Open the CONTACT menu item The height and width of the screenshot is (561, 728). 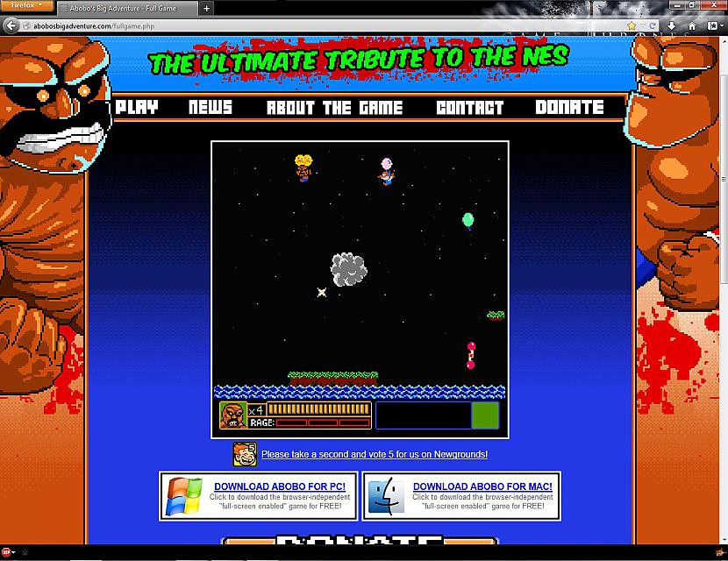coord(470,108)
